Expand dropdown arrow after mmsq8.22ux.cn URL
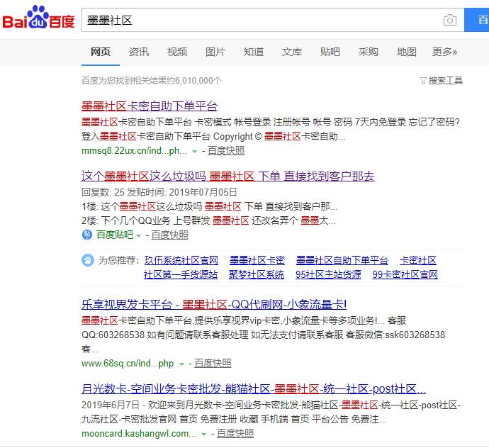489x448 pixels. point(195,152)
